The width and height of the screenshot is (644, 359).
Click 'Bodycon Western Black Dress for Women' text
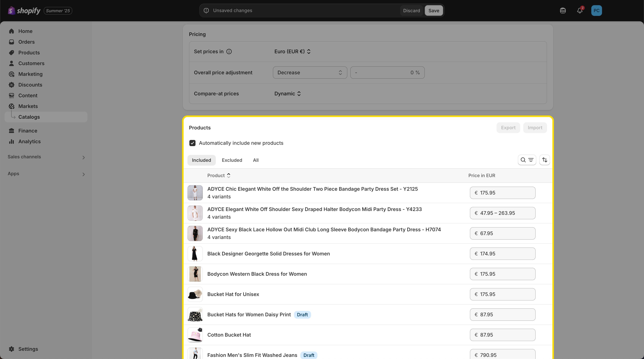click(257, 274)
